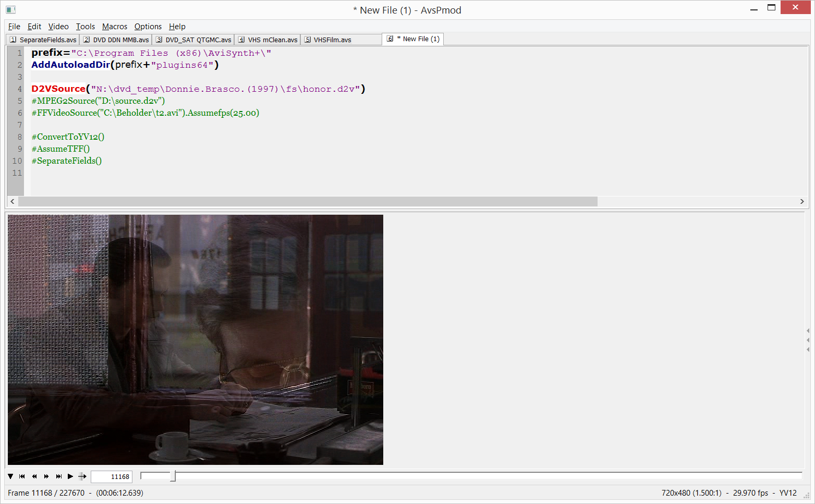815x504 pixels.
Task: Open the Macros menu
Action: 115,27
